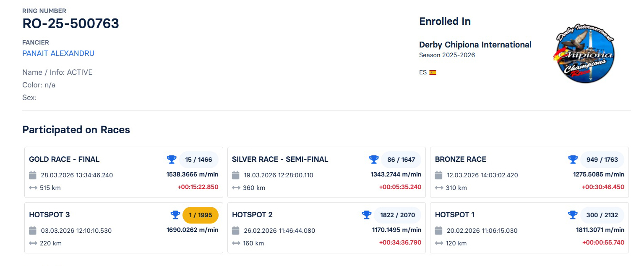Viewport: 644px width, 266px height.
Task: Open fancier PANAIT ALEXANDRU profile link
Action: [x=58, y=53]
